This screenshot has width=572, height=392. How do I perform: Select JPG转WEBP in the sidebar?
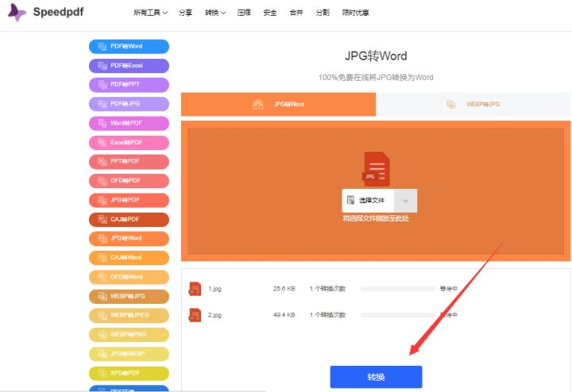coord(129,354)
